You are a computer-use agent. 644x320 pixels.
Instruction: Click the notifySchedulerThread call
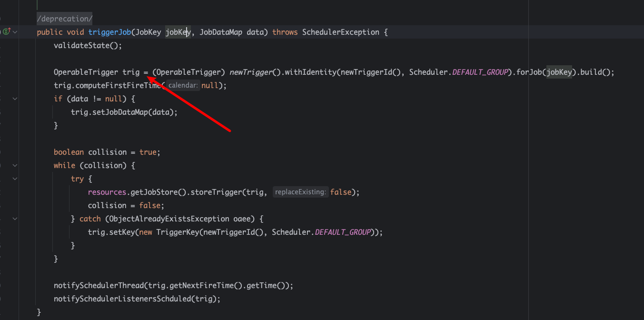coord(99,285)
